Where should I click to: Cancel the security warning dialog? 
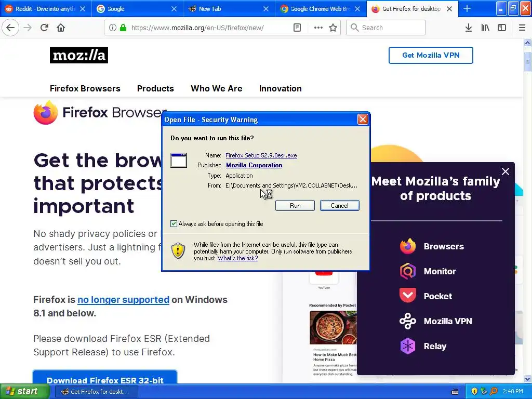tap(340, 206)
